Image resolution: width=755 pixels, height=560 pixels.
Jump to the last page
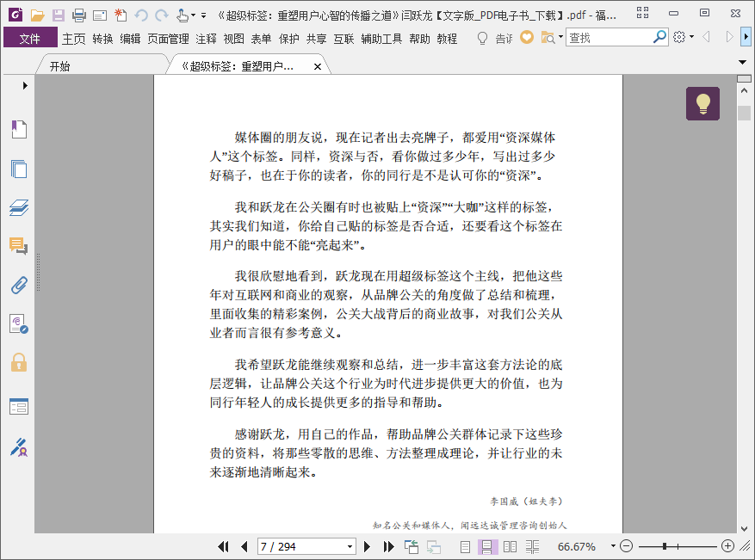click(x=388, y=546)
